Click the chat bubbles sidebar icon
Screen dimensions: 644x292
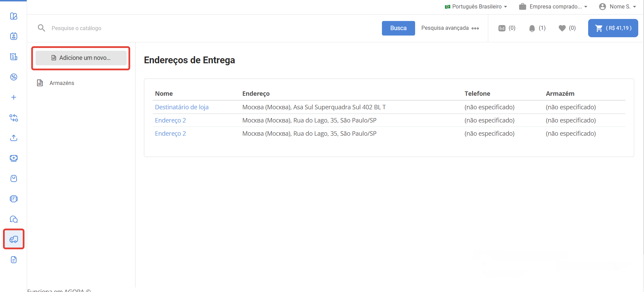[14, 219]
